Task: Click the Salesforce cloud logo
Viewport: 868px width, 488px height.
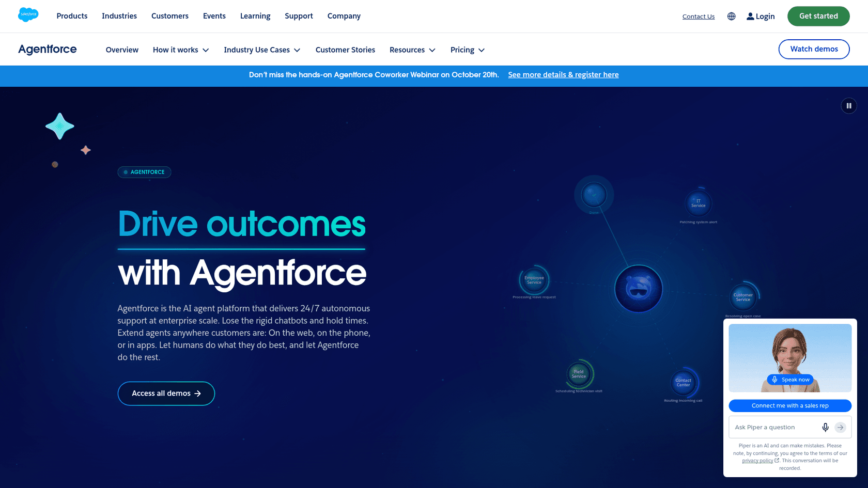Action: pyautogui.click(x=28, y=15)
